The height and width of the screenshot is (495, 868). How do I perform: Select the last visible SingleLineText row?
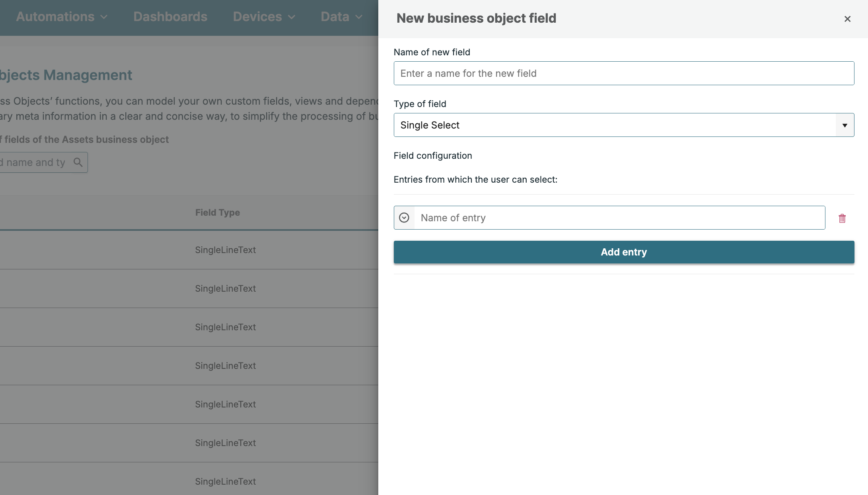coord(225,481)
